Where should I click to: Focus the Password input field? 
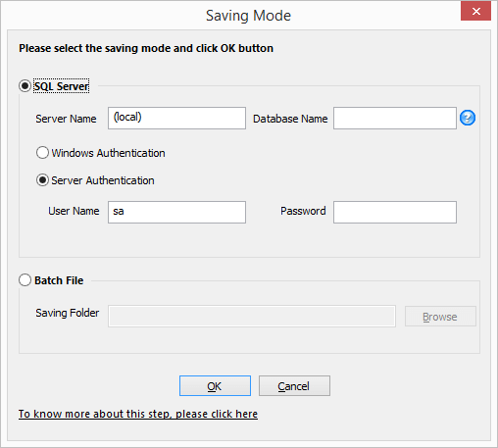tap(395, 212)
